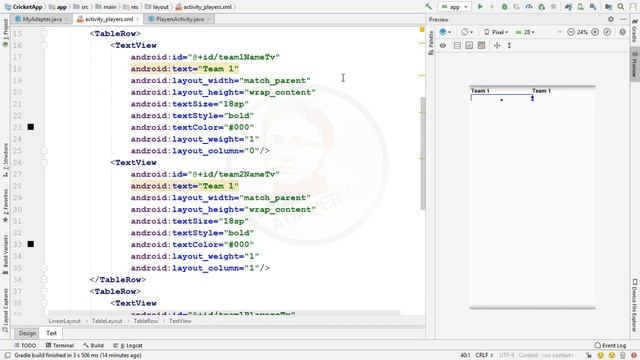
Task: Start debugging with the green bug icon
Action: point(504,7)
